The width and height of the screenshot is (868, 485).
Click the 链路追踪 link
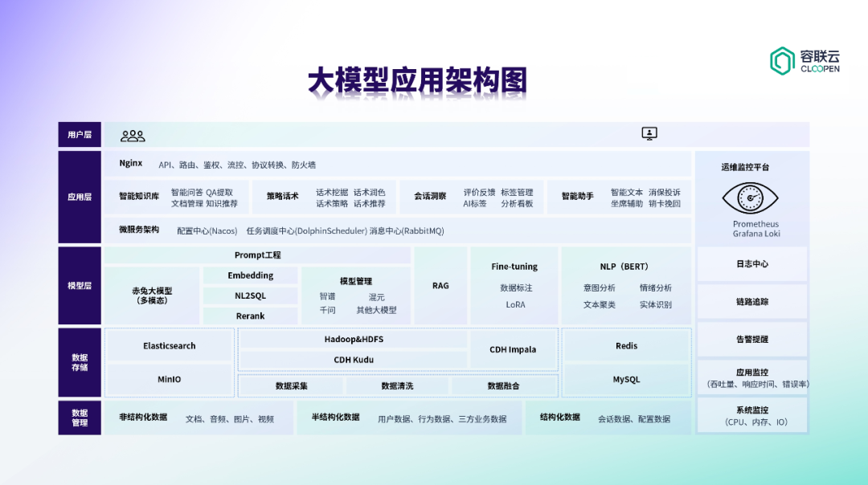click(x=752, y=301)
